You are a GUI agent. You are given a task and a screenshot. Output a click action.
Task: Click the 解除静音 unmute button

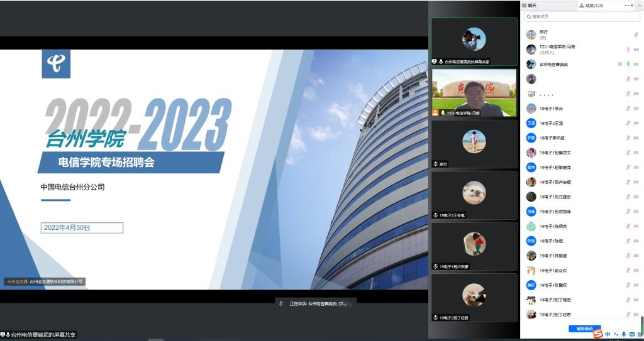[584, 328]
